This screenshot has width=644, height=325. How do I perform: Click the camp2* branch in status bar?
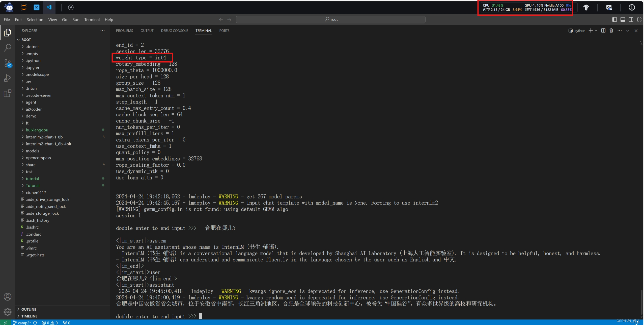[22, 323]
